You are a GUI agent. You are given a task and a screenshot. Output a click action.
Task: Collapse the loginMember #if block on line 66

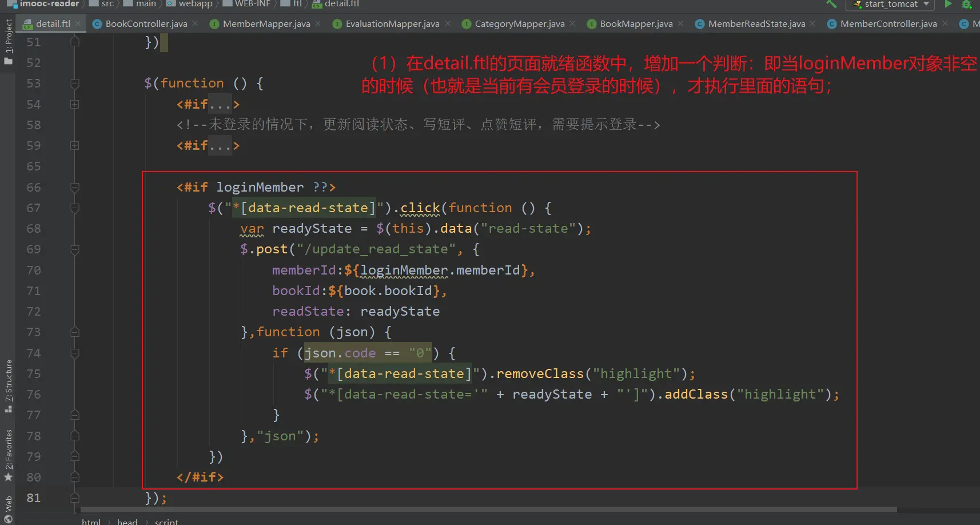tap(74, 187)
